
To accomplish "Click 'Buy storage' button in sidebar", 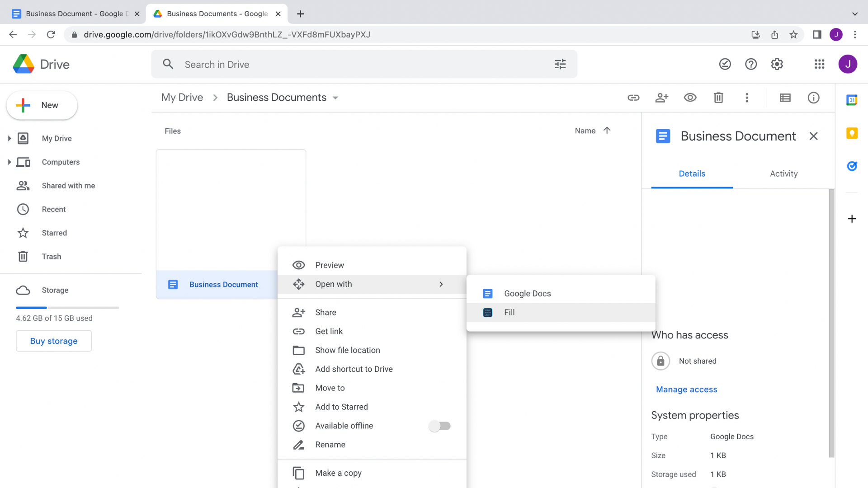I will [x=54, y=341].
